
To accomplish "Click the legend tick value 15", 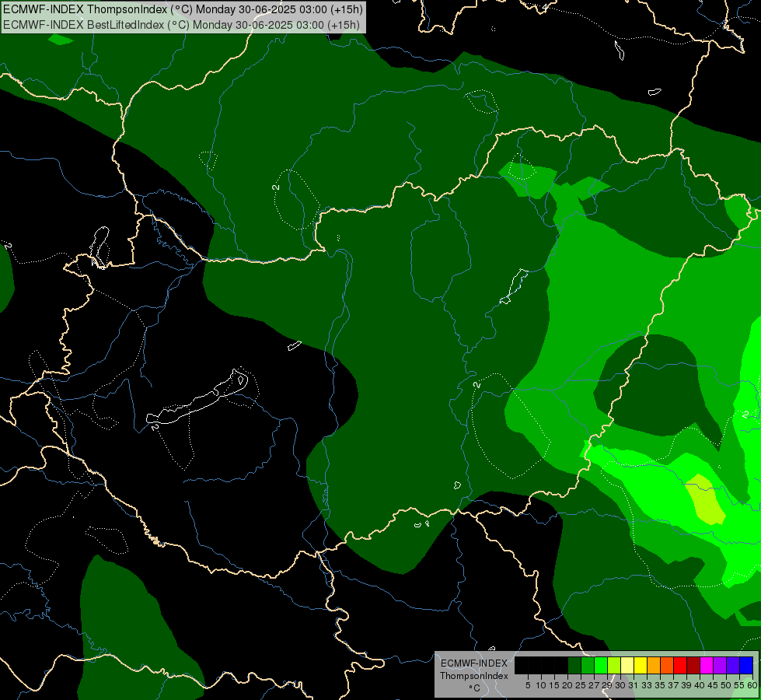I will (554, 685).
